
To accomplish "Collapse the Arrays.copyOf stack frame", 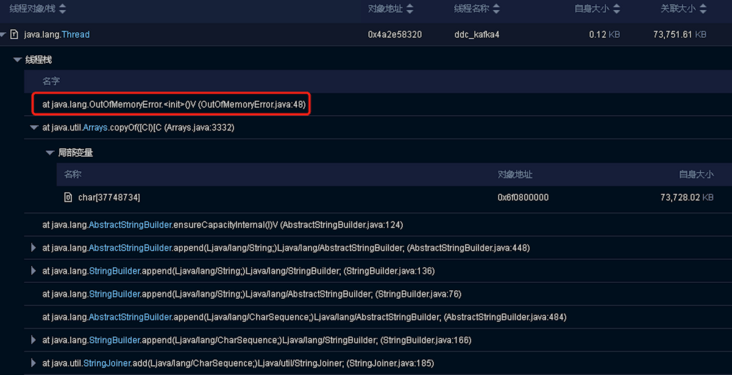I will 34,127.
